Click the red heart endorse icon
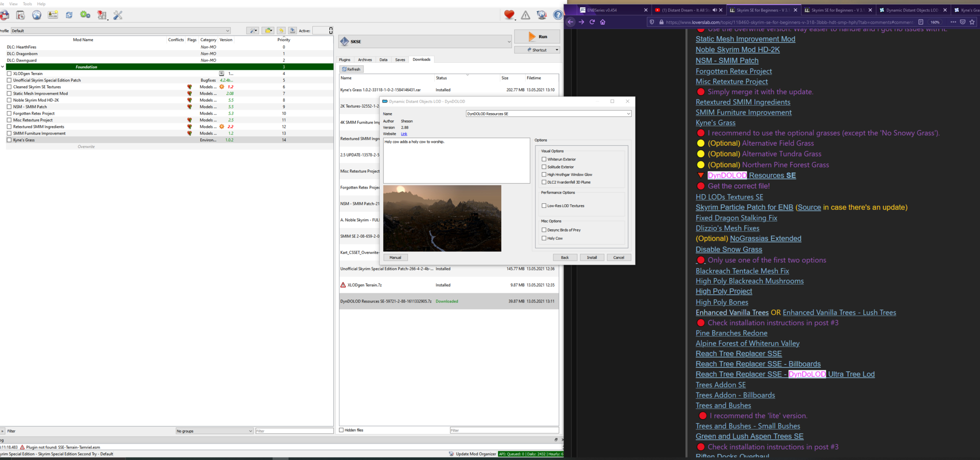980x460 pixels. [509, 15]
